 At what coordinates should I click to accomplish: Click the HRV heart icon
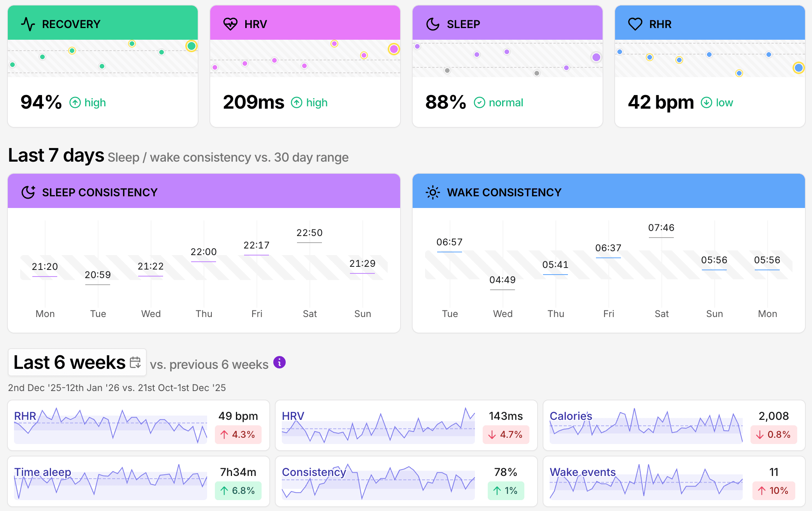(x=230, y=24)
